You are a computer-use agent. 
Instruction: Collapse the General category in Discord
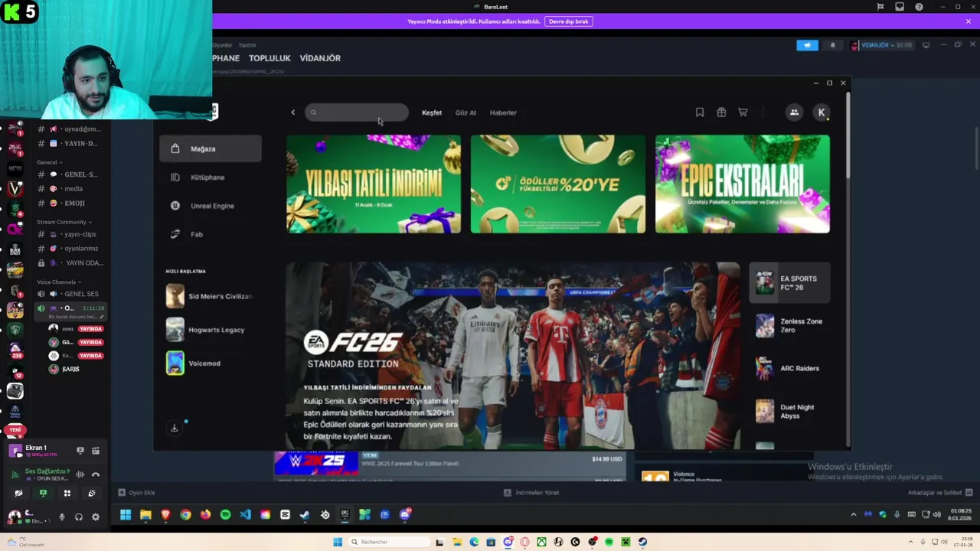coord(50,162)
